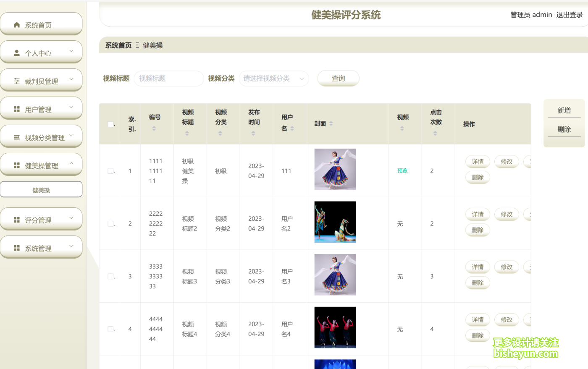Click the grid icon beside 评分管理
Viewport: 588px width, 369px height.
(17, 220)
